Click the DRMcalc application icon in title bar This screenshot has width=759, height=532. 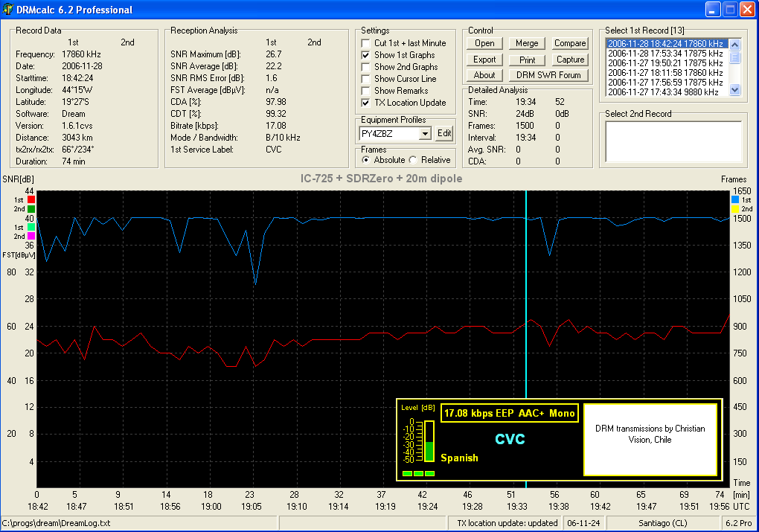click(7, 10)
